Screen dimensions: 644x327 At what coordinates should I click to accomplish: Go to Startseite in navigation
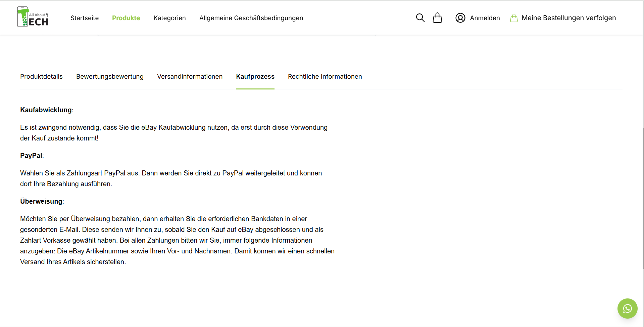tap(85, 18)
